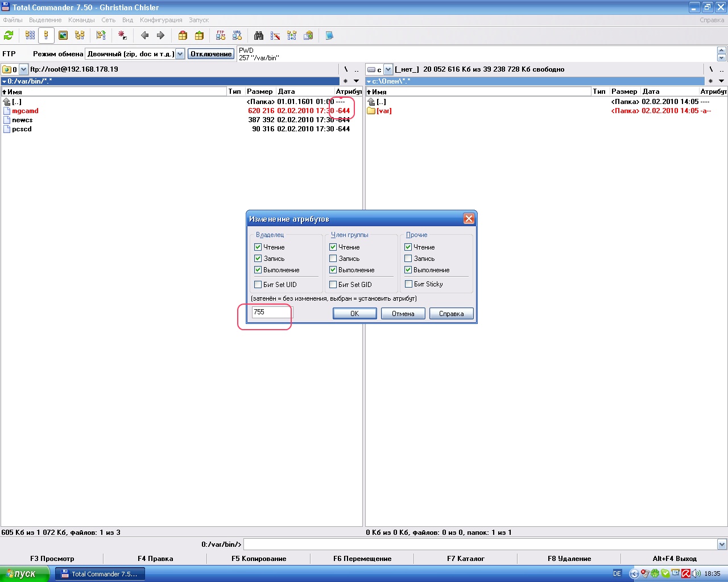
Task: Click the unpack files archive icon
Action: pyautogui.click(x=199, y=35)
